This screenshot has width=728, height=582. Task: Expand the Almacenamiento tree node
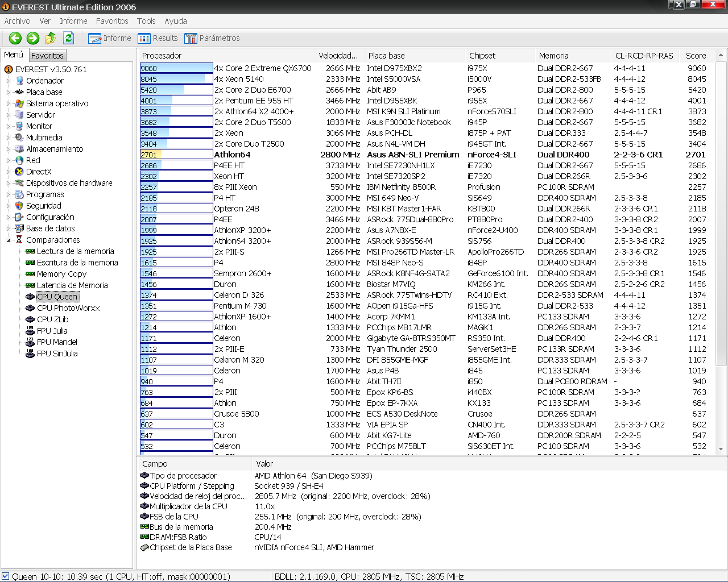[9, 149]
